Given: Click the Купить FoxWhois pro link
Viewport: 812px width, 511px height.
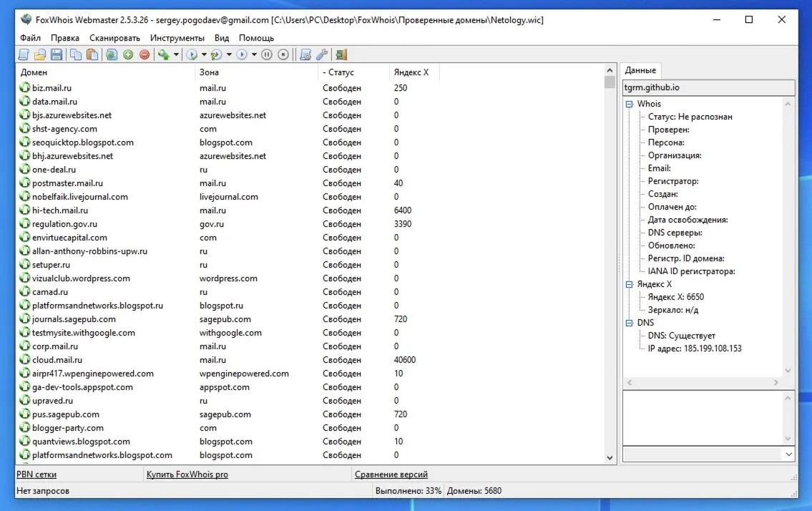Looking at the screenshot, I should click(x=187, y=474).
